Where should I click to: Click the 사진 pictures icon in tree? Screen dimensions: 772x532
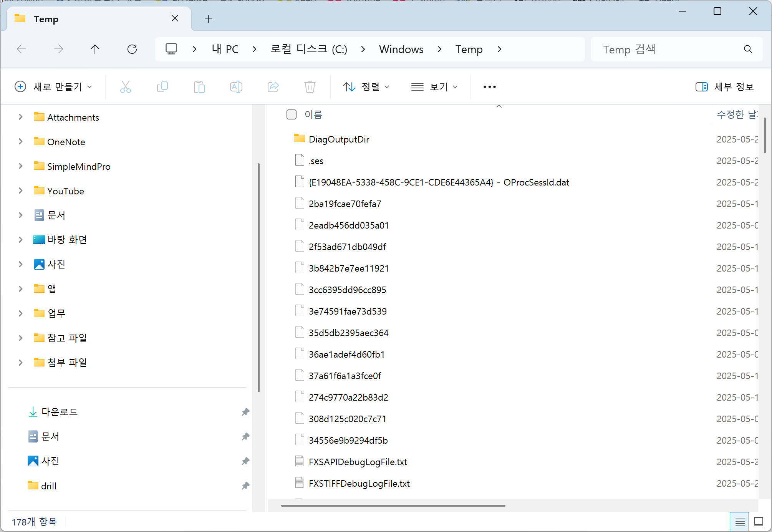coord(39,264)
